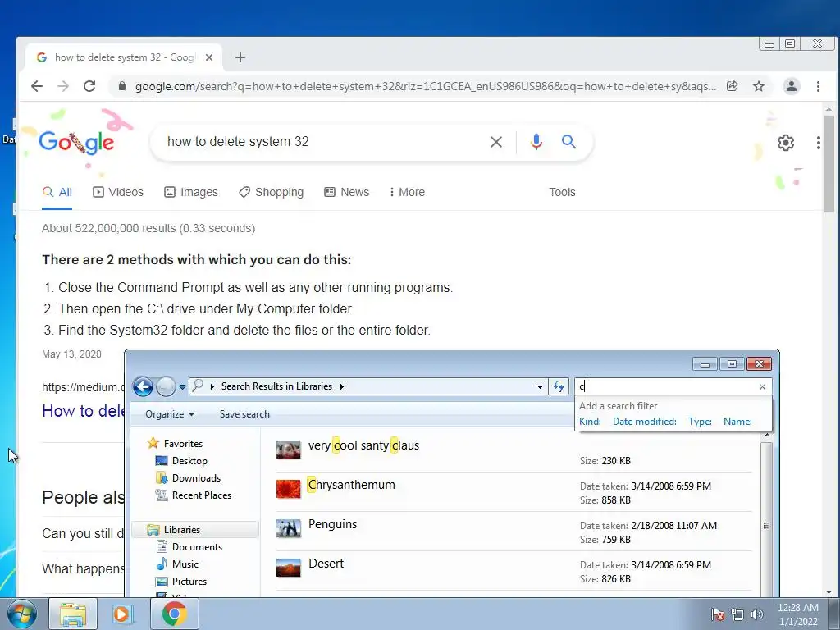The height and width of the screenshot is (630, 840).
Task: Open Google search Tools
Action: [x=562, y=192]
